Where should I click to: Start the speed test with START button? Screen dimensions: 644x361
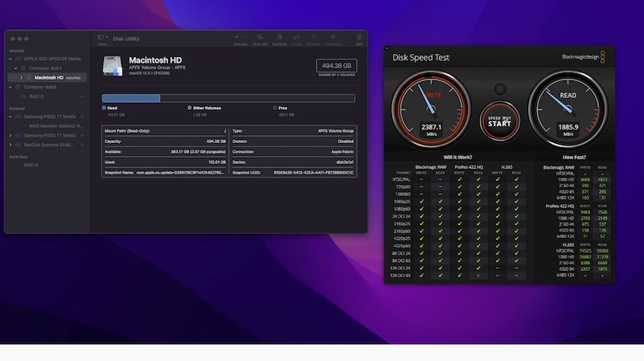(499, 121)
